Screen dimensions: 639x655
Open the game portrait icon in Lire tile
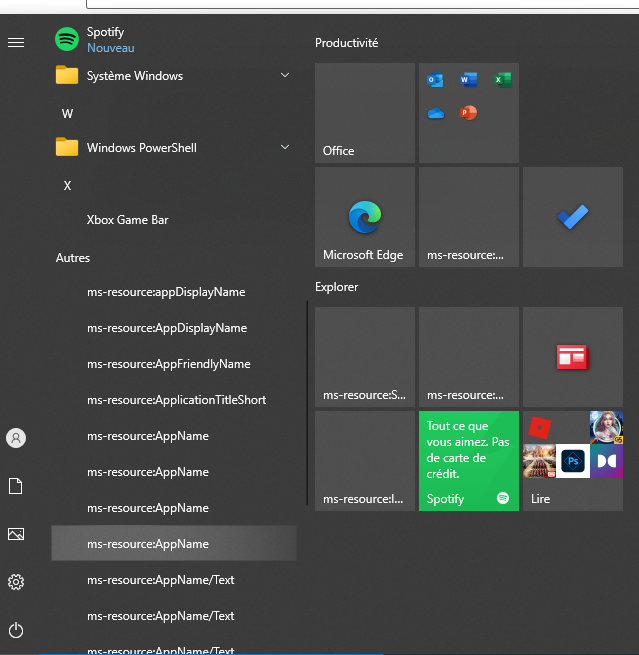point(606,427)
